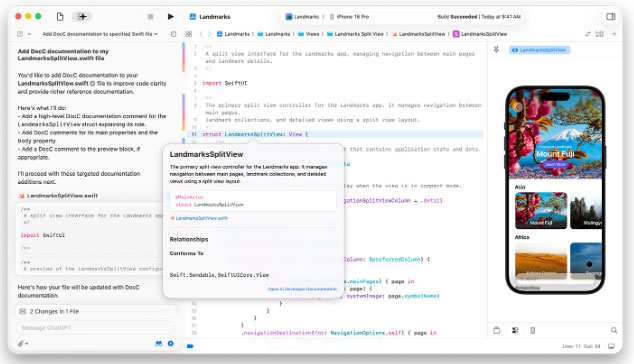Click the LandmarksSplitView struct breadcrumb

pyautogui.click(x=480, y=34)
